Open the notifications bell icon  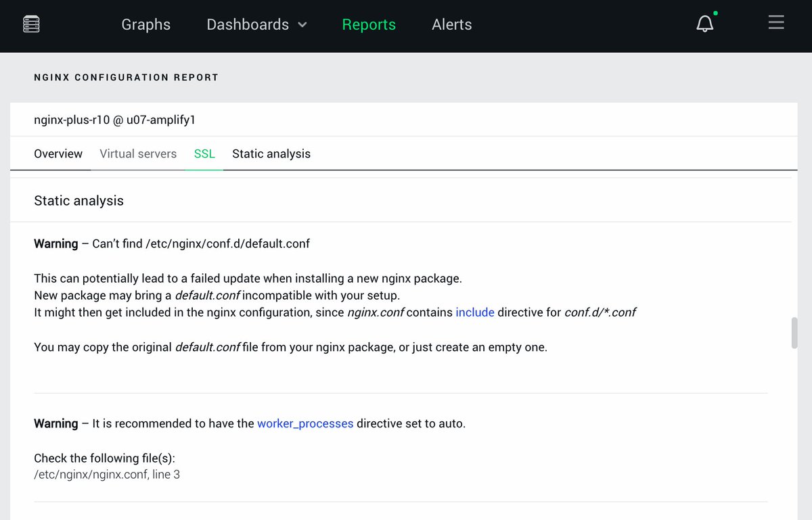pyautogui.click(x=705, y=24)
